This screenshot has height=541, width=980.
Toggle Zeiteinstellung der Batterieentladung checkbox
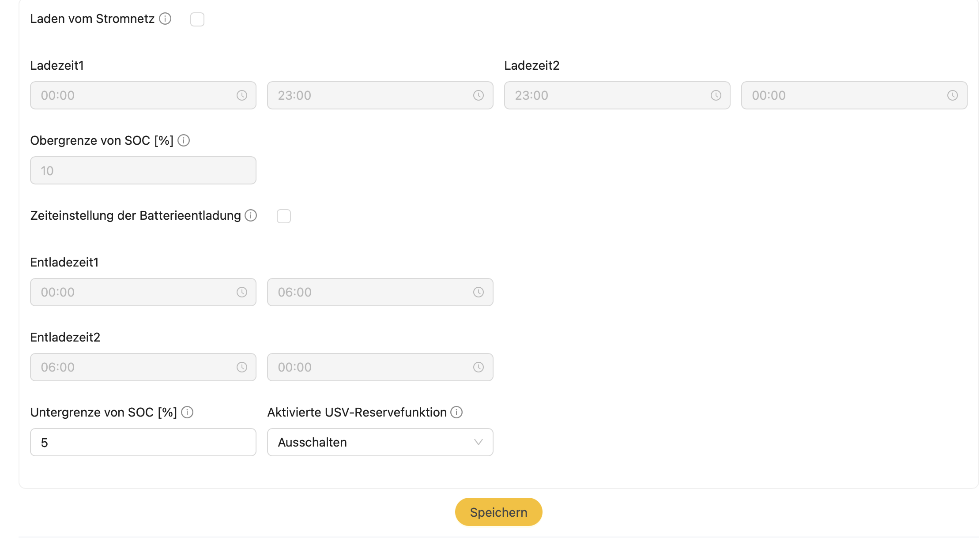(x=284, y=216)
